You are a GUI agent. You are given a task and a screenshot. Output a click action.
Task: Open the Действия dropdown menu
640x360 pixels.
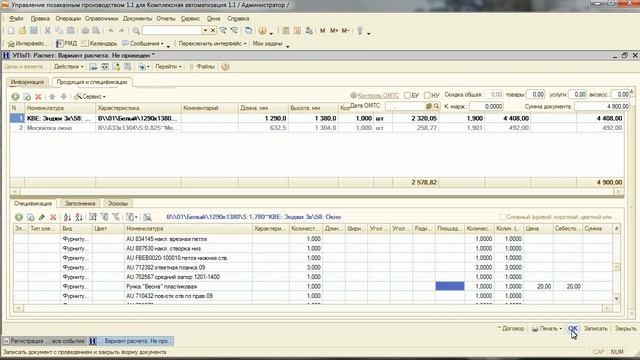coord(69,67)
